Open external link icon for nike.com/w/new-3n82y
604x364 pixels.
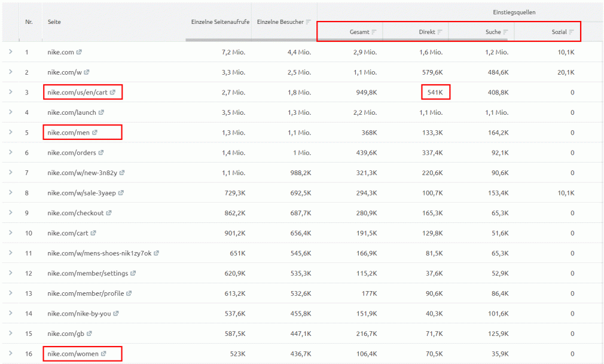[x=122, y=173]
